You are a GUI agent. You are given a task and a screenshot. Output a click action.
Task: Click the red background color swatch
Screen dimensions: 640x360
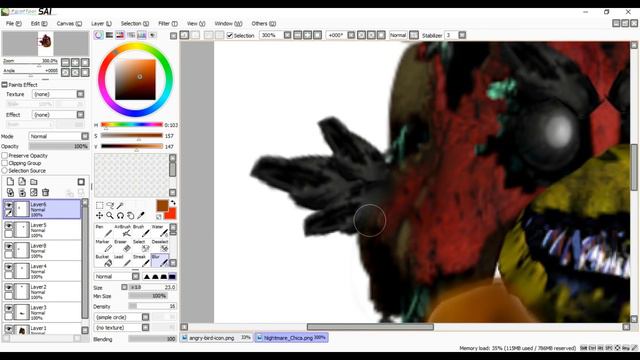[x=171, y=214]
